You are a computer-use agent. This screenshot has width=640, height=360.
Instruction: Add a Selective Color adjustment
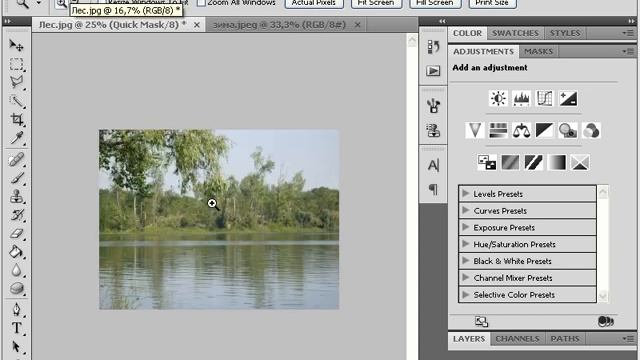coord(580,162)
